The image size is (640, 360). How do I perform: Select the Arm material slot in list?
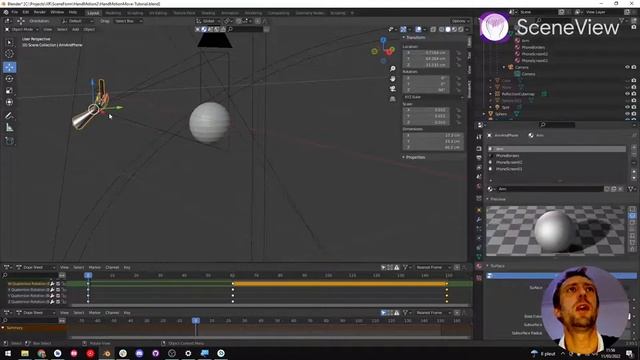tap(557, 149)
